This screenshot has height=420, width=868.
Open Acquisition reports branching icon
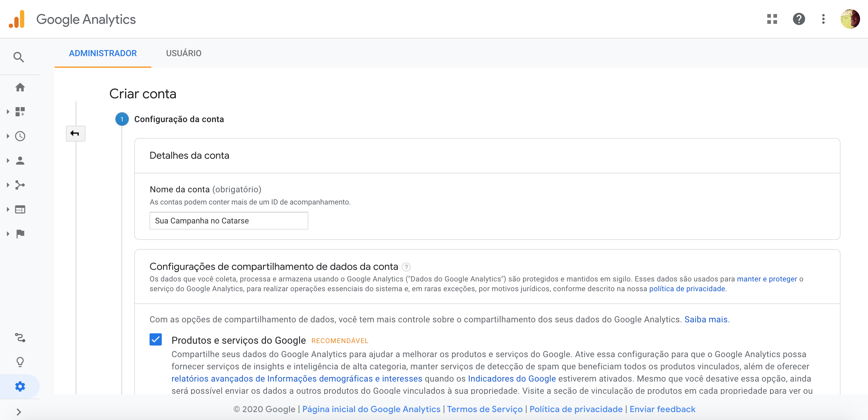click(x=20, y=185)
